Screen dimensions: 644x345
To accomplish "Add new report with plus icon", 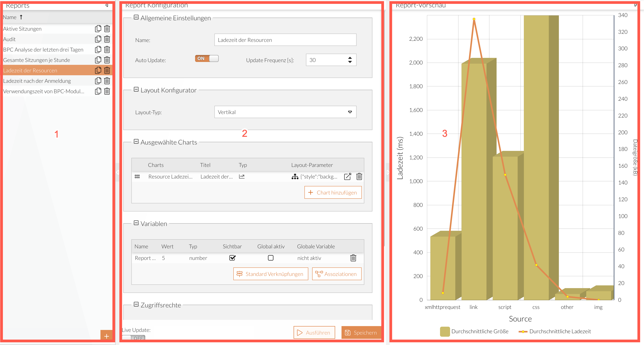I will coord(106,336).
